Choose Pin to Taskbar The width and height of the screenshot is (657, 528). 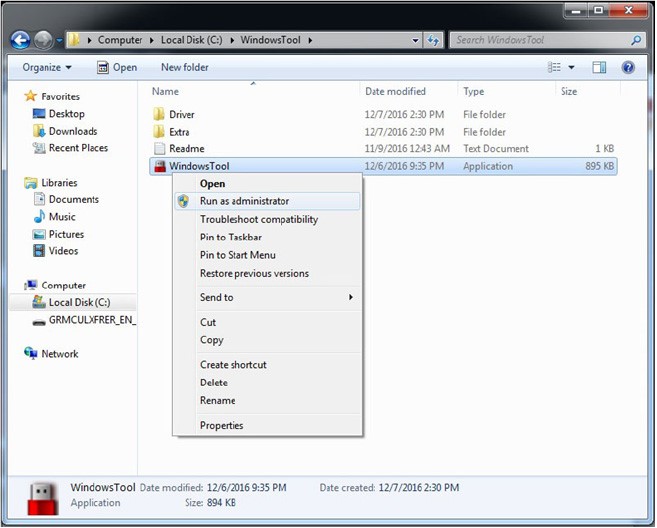click(267, 237)
